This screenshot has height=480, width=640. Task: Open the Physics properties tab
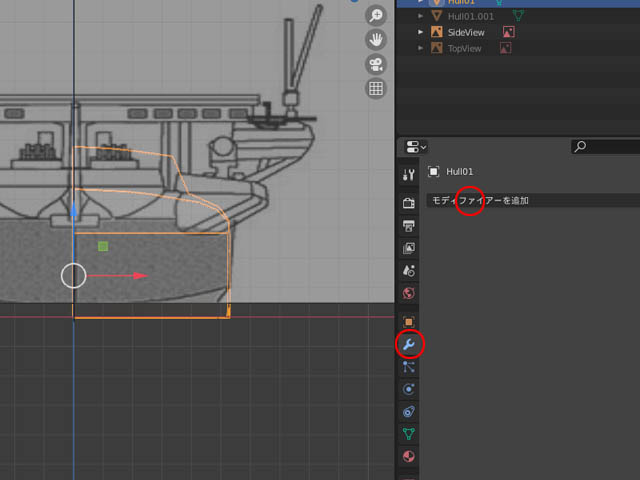[x=409, y=389]
